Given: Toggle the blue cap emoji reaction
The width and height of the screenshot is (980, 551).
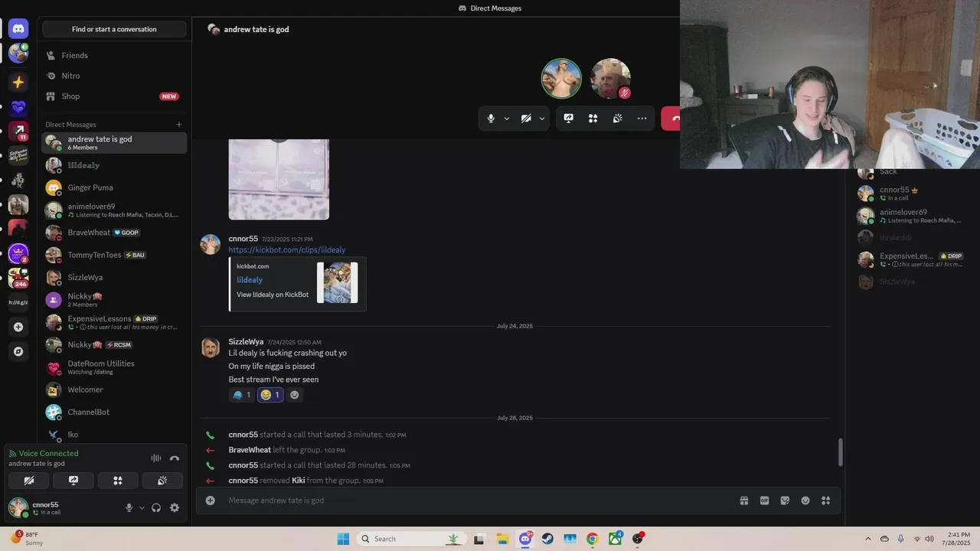Looking at the screenshot, I should tap(242, 395).
